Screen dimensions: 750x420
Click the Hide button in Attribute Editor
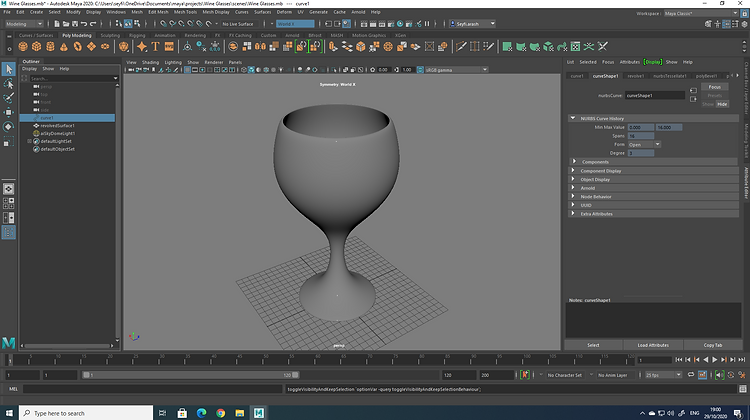722,104
